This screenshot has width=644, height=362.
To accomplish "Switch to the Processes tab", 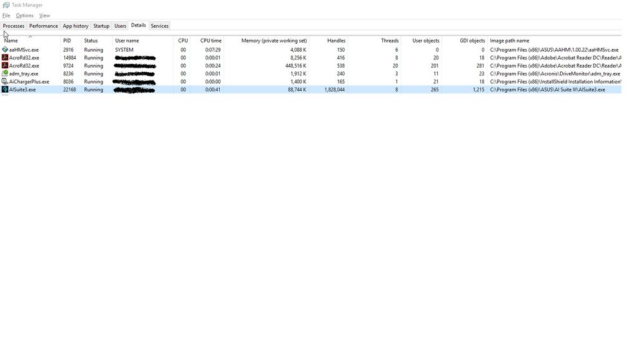I will pos(14,26).
